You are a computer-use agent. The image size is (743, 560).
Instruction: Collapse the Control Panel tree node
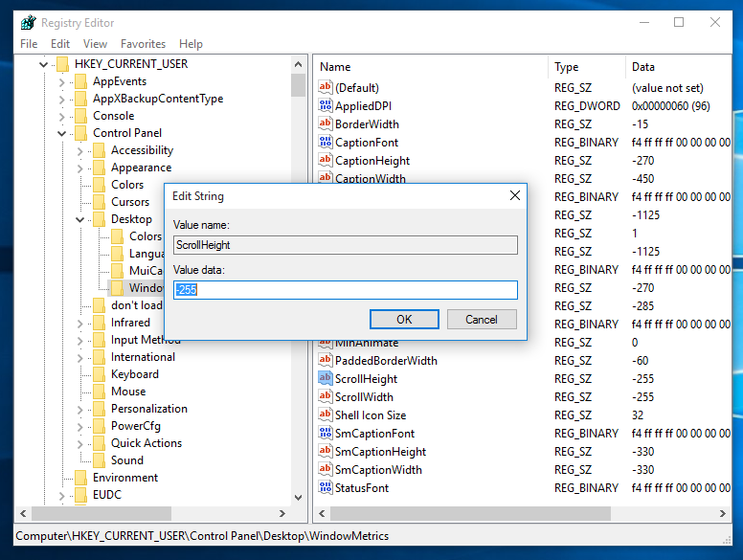61,134
